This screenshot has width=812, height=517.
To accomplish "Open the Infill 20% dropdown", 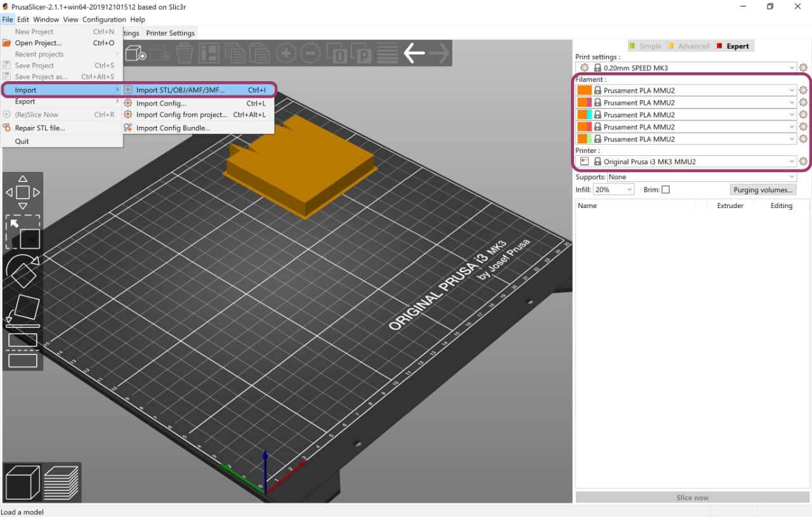I will coord(613,190).
